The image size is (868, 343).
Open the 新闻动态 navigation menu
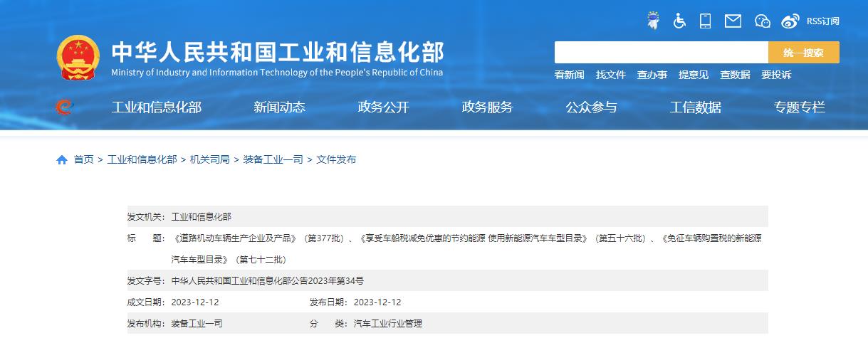279,107
